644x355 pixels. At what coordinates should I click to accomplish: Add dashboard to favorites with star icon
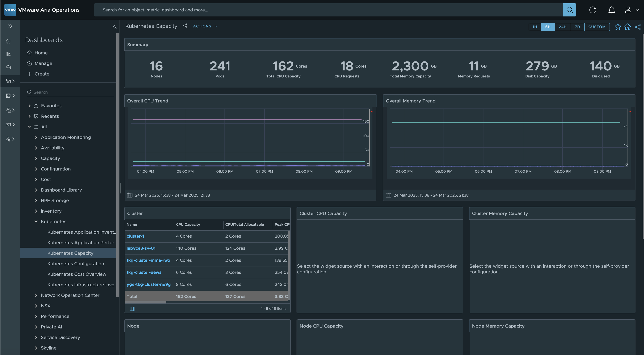pyautogui.click(x=617, y=27)
